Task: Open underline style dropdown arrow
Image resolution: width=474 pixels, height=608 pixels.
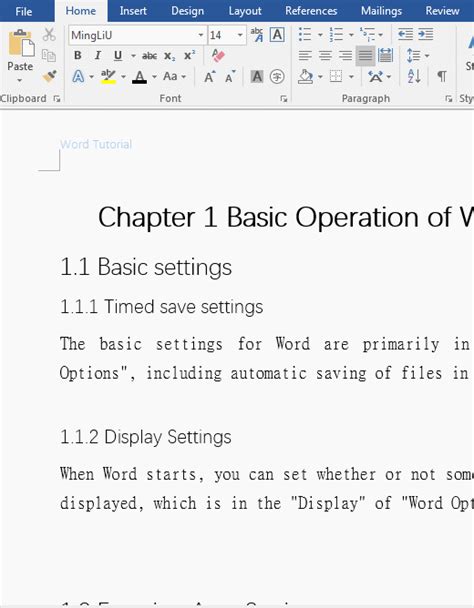Action: point(133,56)
